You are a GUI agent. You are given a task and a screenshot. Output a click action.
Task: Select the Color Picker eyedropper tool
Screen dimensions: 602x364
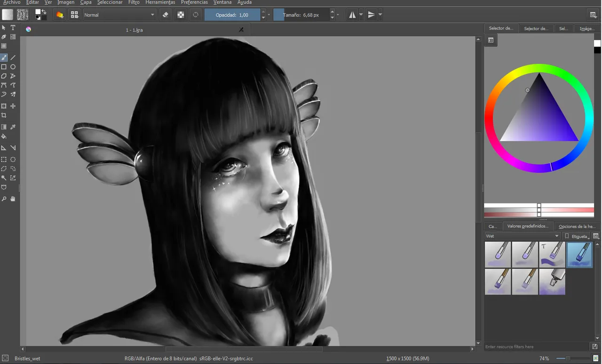click(13, 127)
